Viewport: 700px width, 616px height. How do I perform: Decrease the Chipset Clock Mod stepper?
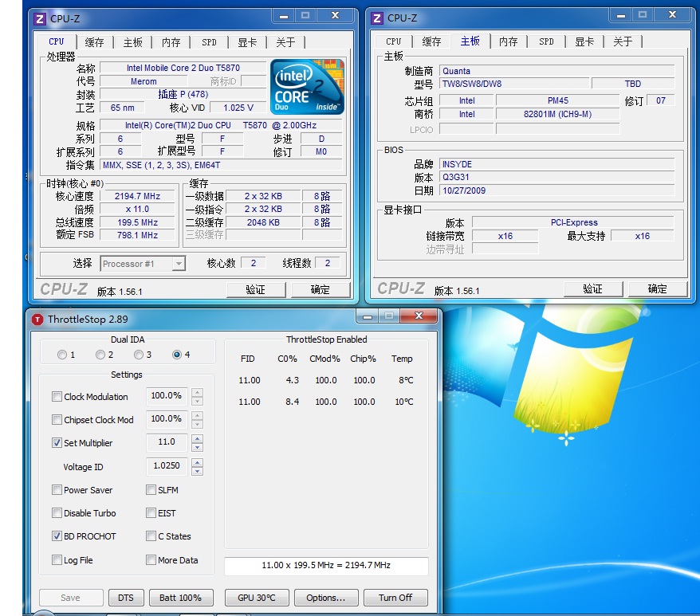[x=197, y=424]
